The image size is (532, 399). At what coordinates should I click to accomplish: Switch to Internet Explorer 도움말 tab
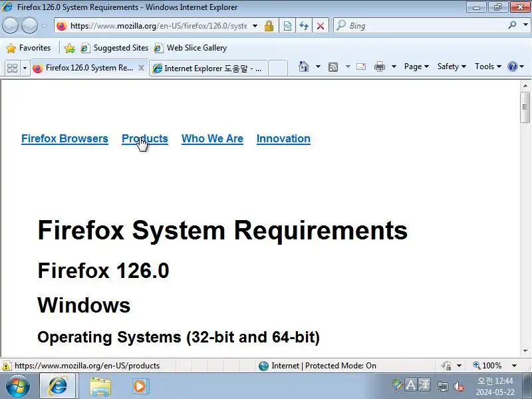208,68
